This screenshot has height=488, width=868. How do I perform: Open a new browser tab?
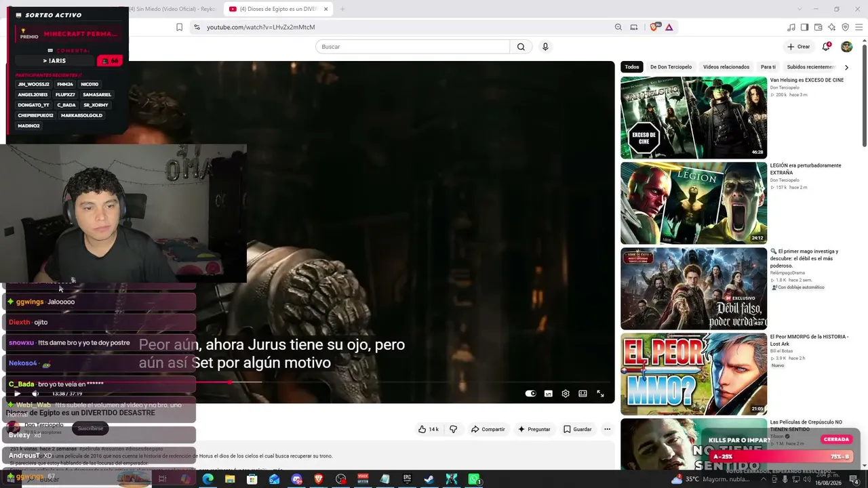[342, 9]
